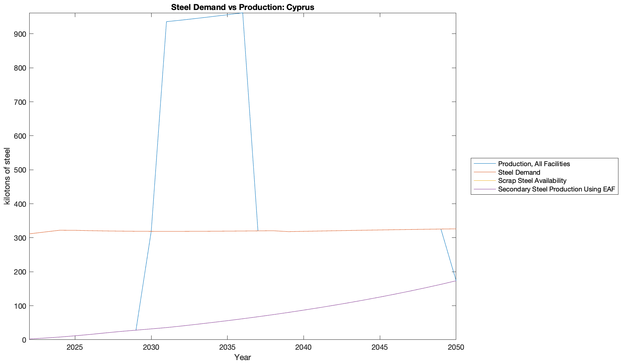The image size is (622, 364).
Task: Click the blue line sample in legend
Action: (485, 164)
